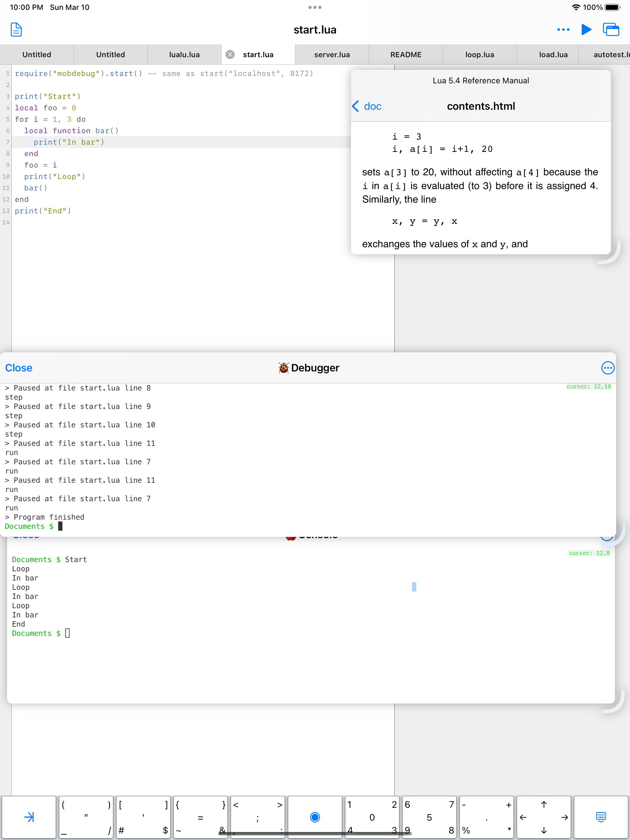Open the server.lua tab
630x840 pixels.
[x=332, y=54]
